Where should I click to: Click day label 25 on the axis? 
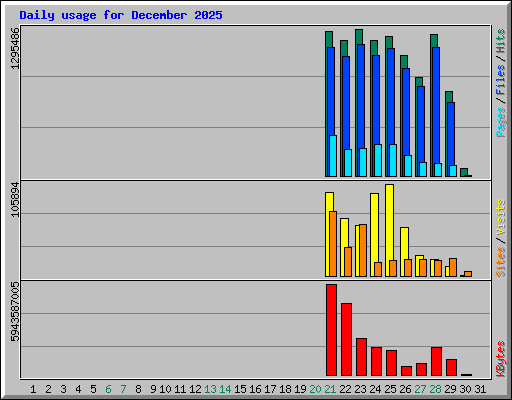pyautogui.click(x=390, y=389)
